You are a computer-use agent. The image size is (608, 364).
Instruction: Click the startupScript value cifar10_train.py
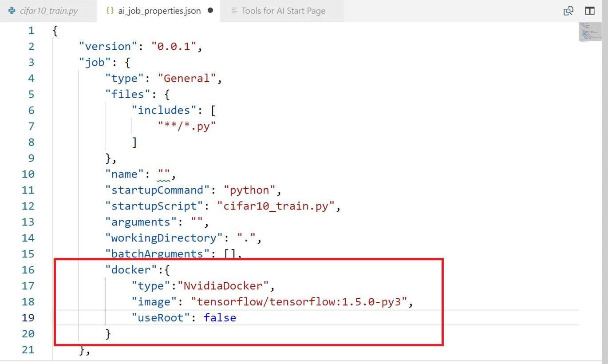pos(275,206)
